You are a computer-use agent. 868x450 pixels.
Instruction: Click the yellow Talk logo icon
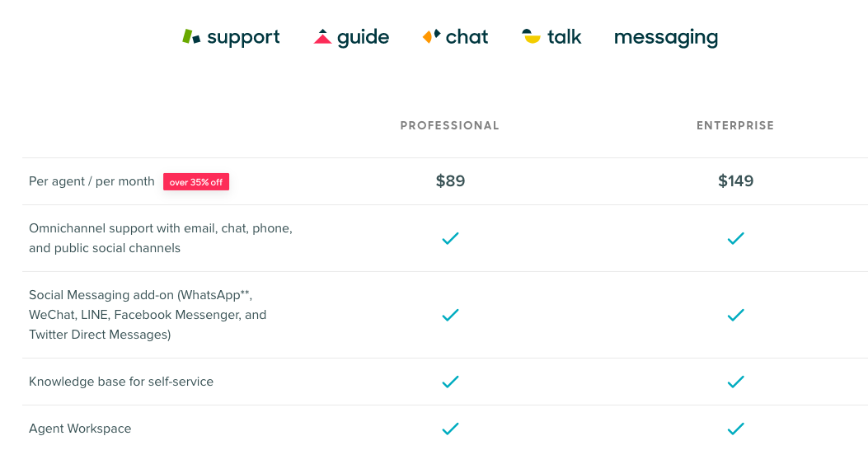coord(531,36)
